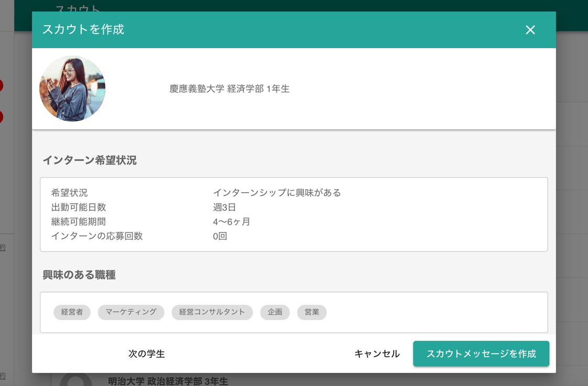Click 次の学生 to view next student
The height and width of the screenshot is (386, 588).
pos(147,354)
